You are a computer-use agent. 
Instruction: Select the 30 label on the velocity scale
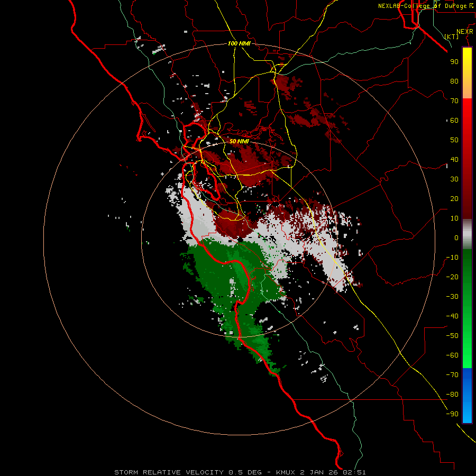454,179
